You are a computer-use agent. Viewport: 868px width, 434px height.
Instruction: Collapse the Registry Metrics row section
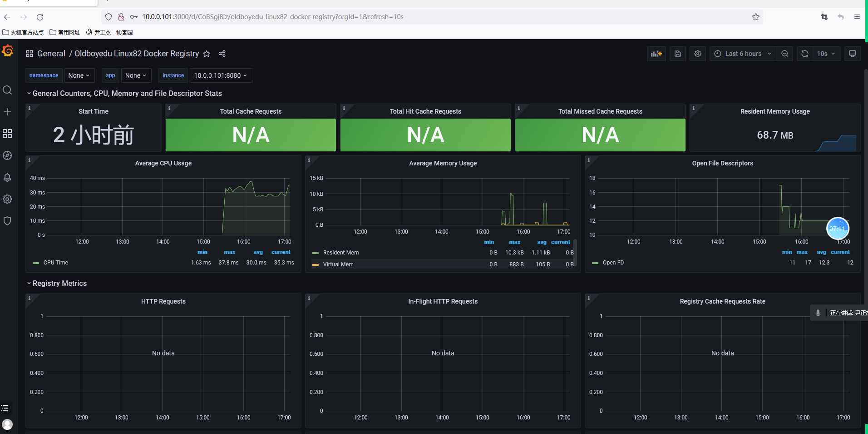(57, 283)
